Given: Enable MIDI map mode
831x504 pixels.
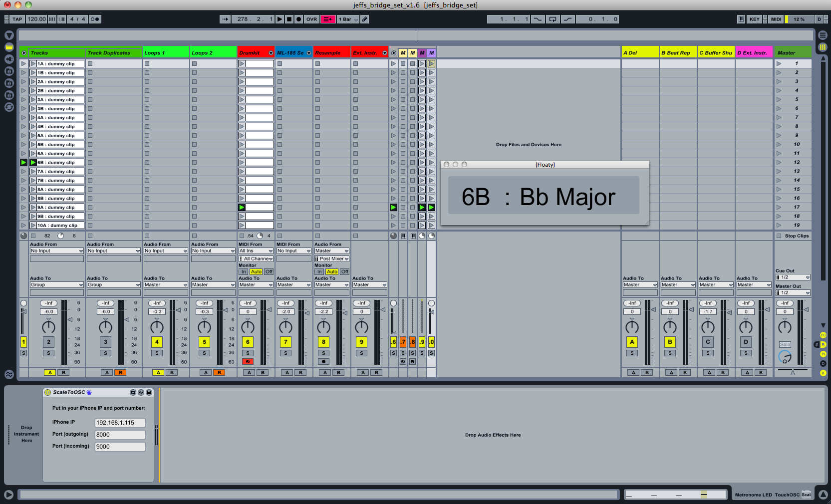Looking at the screenshot, I should click(776, 19).
